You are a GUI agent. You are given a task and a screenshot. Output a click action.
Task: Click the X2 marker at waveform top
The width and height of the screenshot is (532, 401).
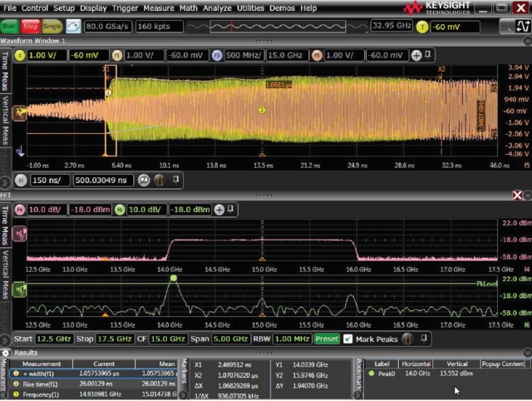441,69
